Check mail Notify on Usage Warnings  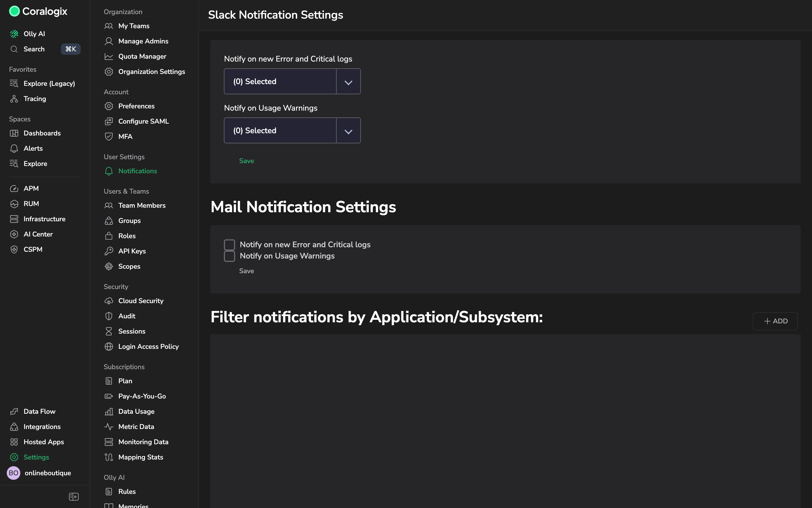(x=230, y=256)
